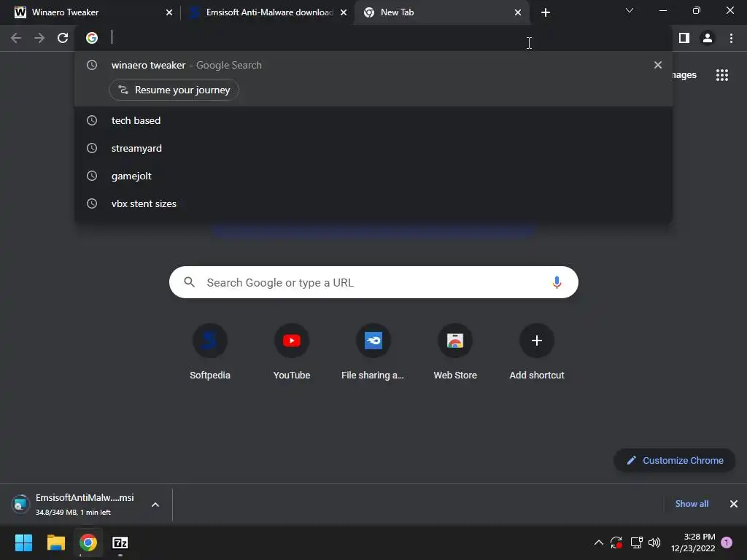This screenshot has height=560, width=747.
Task: Open 7-Zip from the taskbar
Action: (120, 542)
